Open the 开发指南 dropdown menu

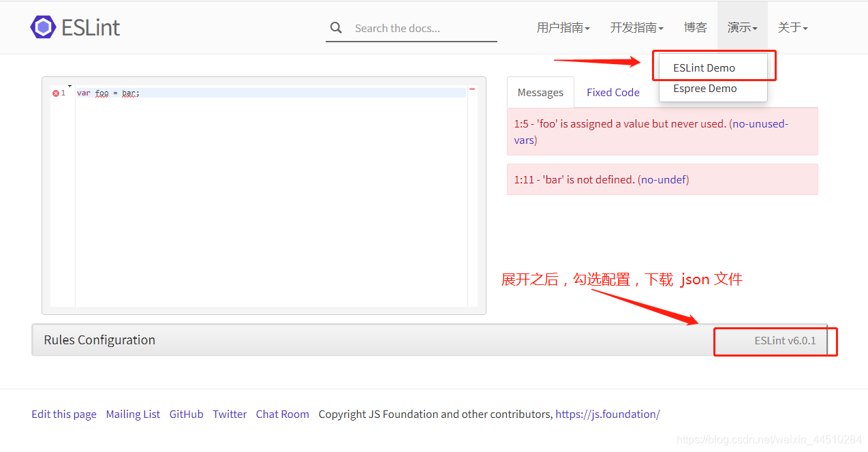coord(637,27)
